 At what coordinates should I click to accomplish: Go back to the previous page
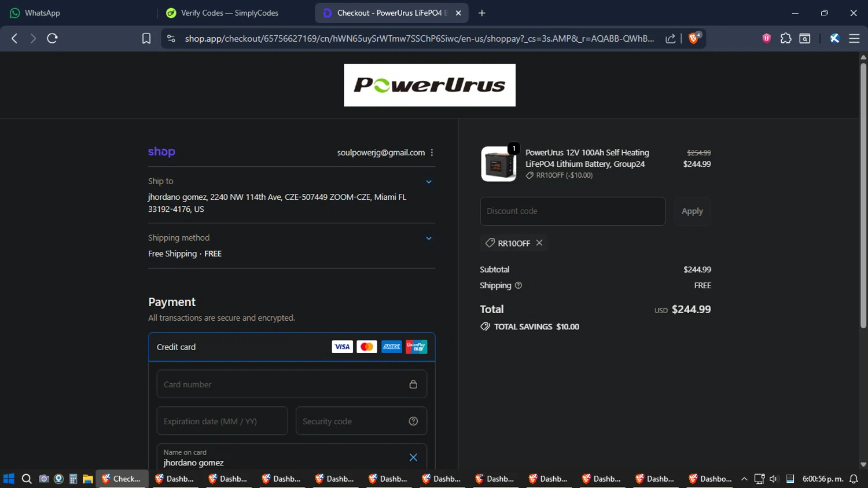(x=14, y=38)
